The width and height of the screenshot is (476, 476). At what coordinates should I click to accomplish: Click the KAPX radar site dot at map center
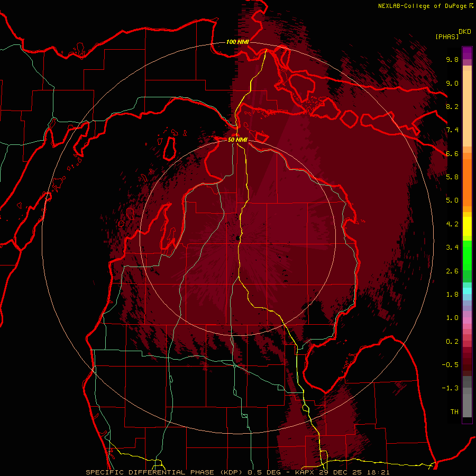click(237, 239)
